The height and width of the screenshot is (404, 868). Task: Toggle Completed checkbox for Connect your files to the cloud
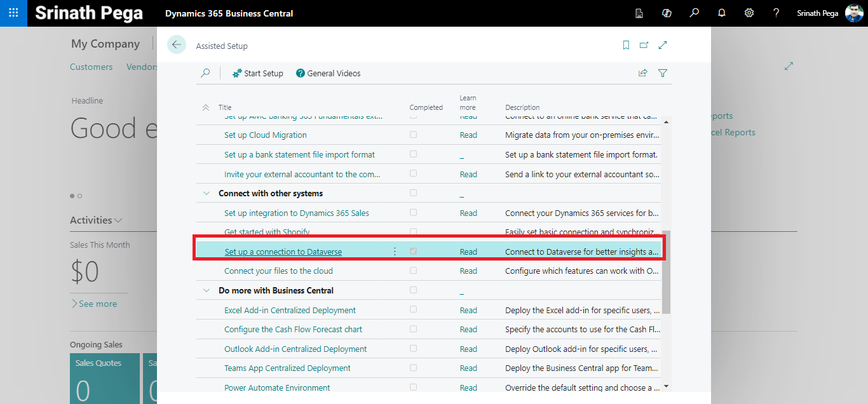(x=414, y=271)
